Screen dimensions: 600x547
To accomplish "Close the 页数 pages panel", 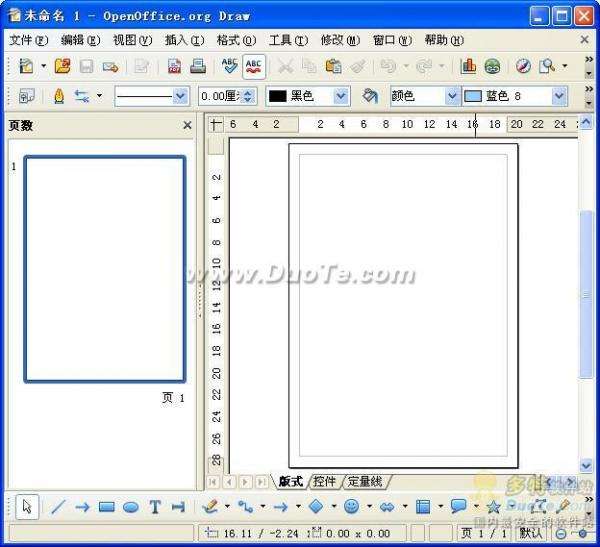I will pos(187,125).
